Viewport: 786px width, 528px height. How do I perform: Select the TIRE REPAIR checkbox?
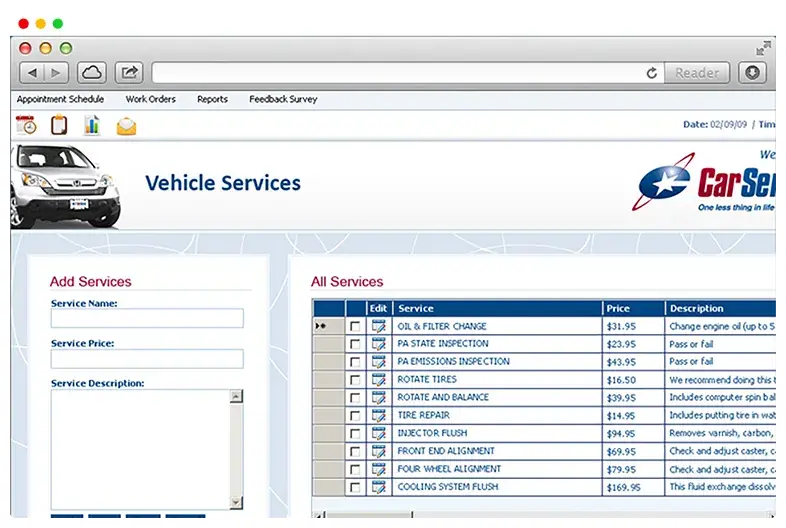[355, 416]
